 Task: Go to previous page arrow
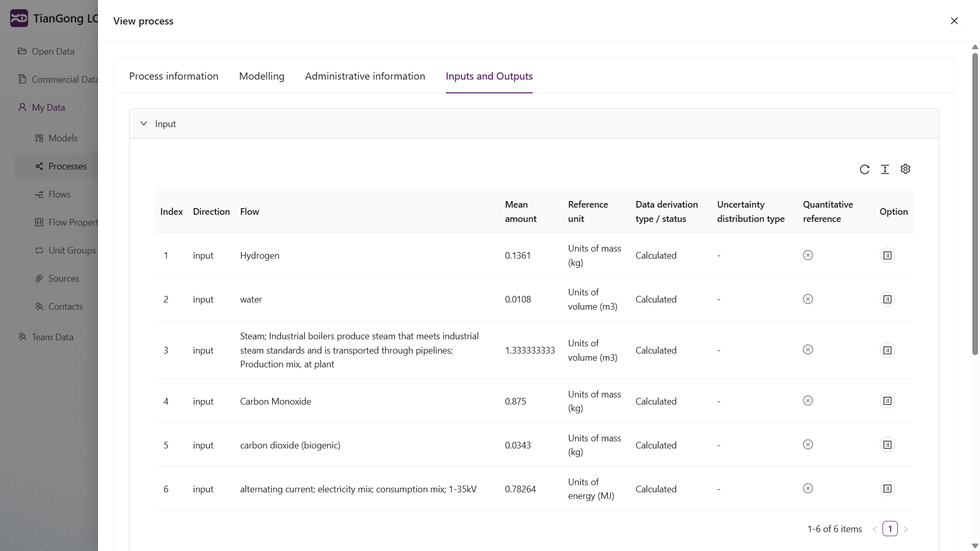coord(875,529)
